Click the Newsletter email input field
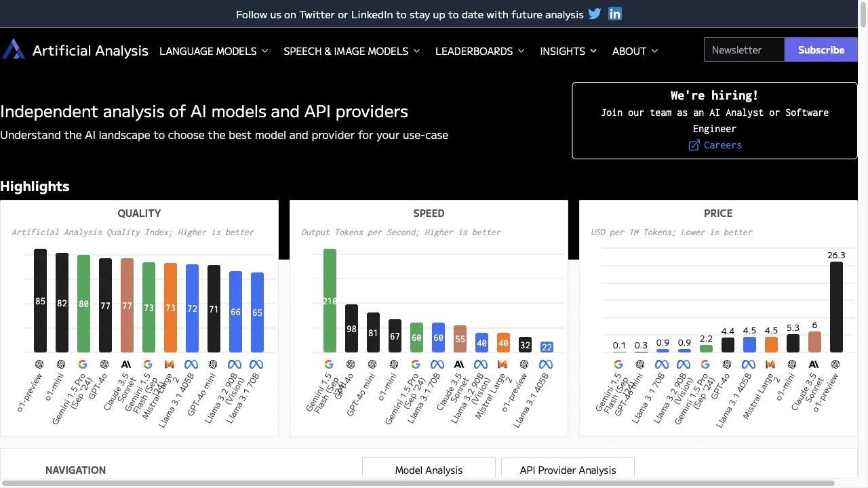This screenshot has height=488, width=868. tap(744, 49)
